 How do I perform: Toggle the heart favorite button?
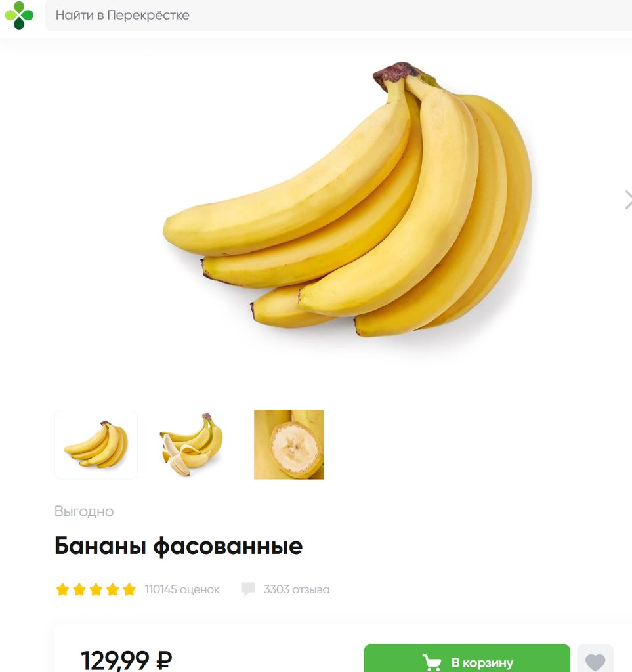595,659
